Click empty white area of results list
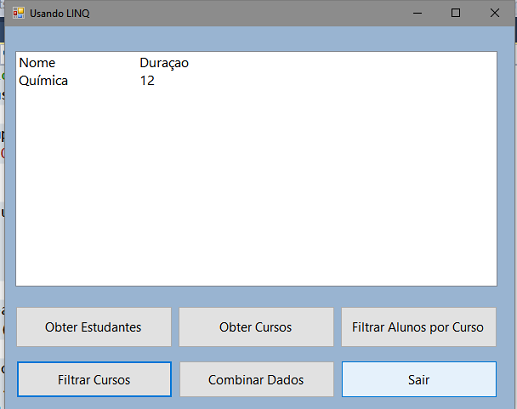This screenshot has height=409, width=517. click(256, 187)
